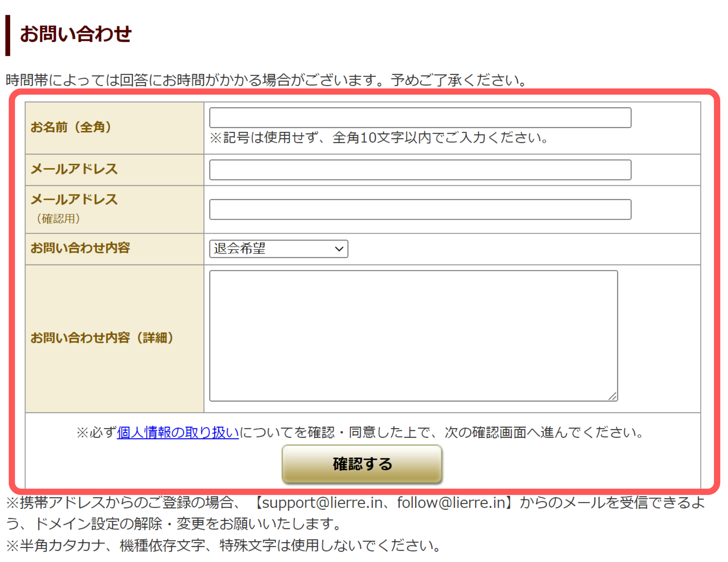
Task: Open the 個人情報の取り扱い privacy policy link
Action: pos(177,432)
